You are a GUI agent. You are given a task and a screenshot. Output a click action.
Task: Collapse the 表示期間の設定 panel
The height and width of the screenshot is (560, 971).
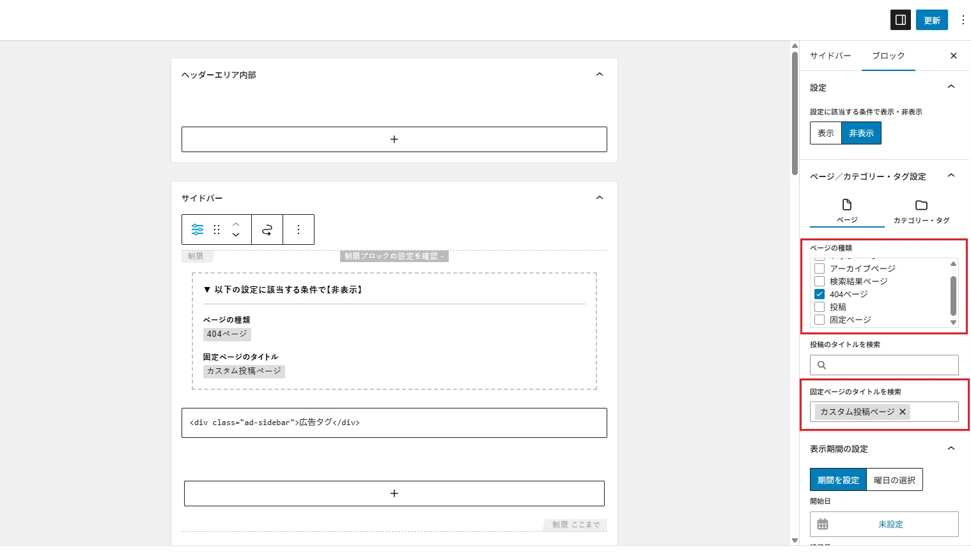[951, 449]
